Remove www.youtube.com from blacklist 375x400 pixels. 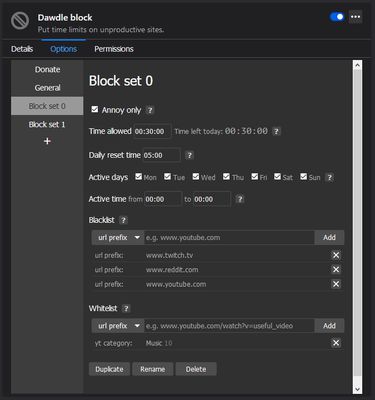click(x=336, y=284)
